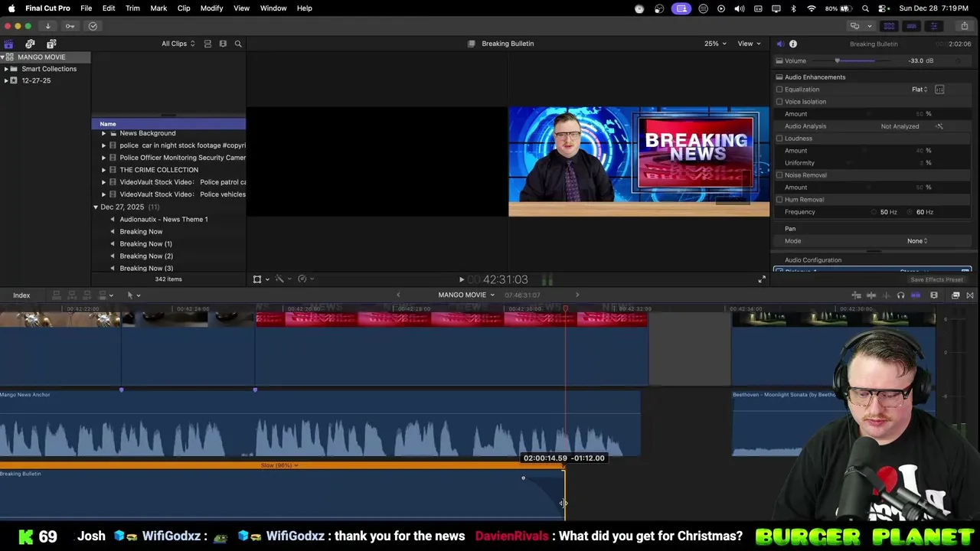980x551 pixels.
Task: Click Save Effects Preset button
Action: click(x=936, y=280)
